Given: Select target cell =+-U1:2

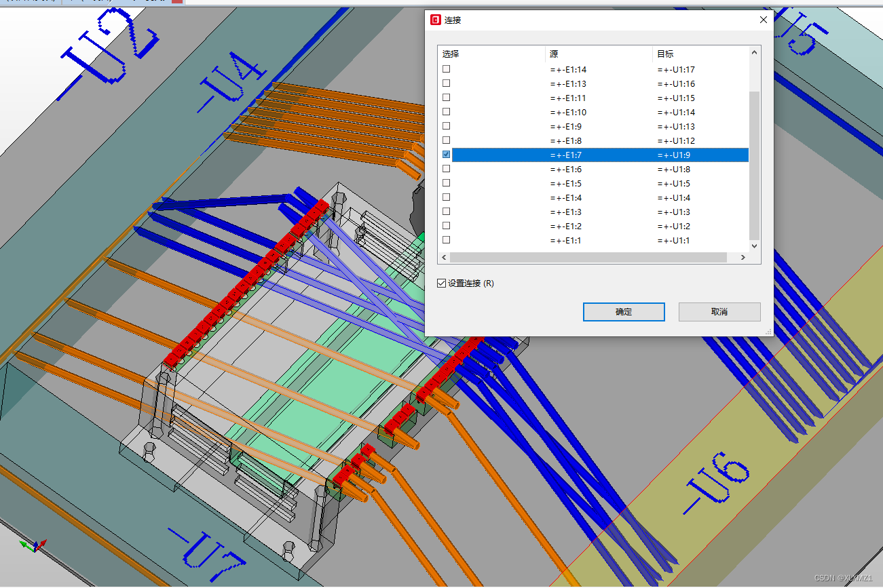Looking at the screenshot, I should click(674, 227).
